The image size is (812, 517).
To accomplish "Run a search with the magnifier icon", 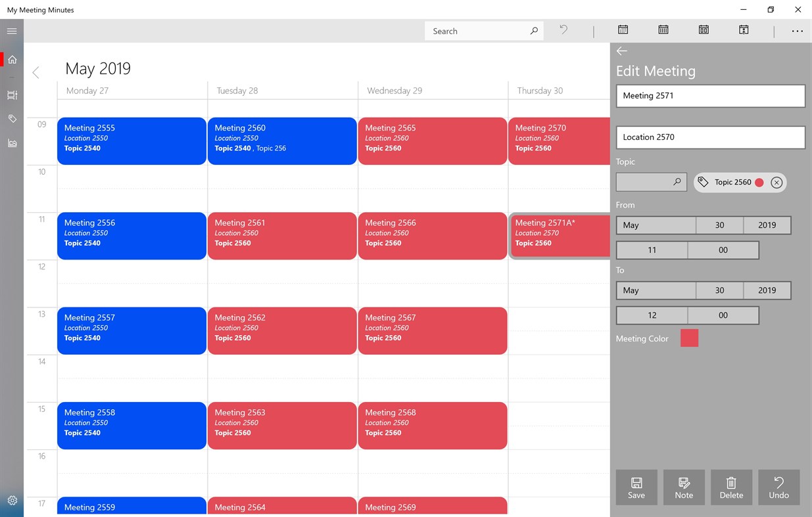I will (x=533, y=30).
